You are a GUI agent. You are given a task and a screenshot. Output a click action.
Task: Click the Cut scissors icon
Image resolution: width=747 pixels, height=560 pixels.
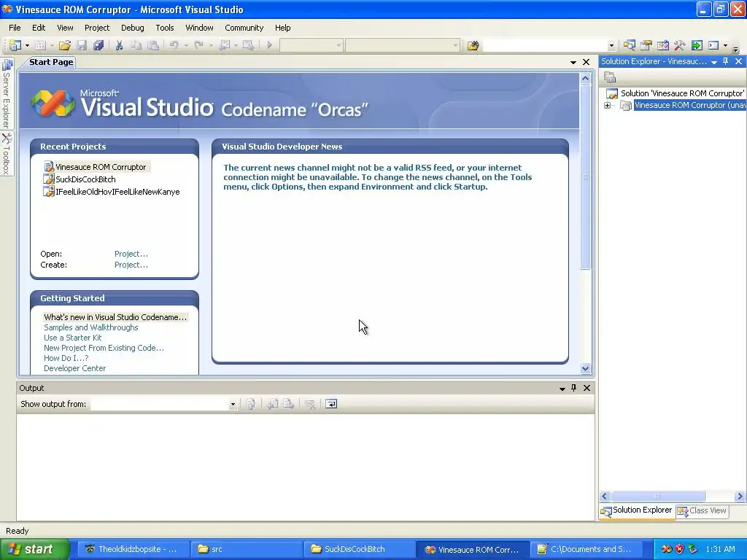119,45
